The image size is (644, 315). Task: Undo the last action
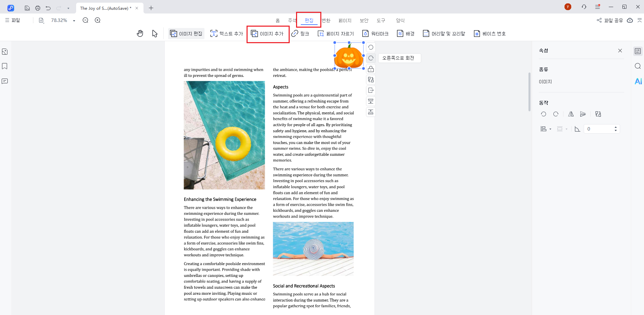coord(48,7)
